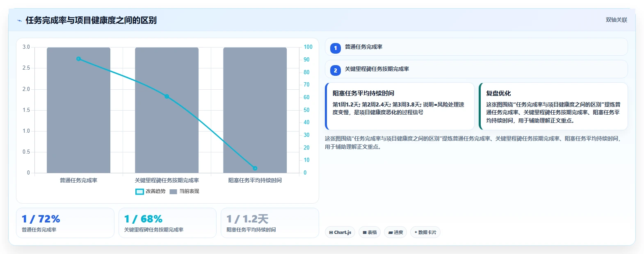Click the 进度 chip
This screenshot has height=254, width=644.
(x=395, y=232)
